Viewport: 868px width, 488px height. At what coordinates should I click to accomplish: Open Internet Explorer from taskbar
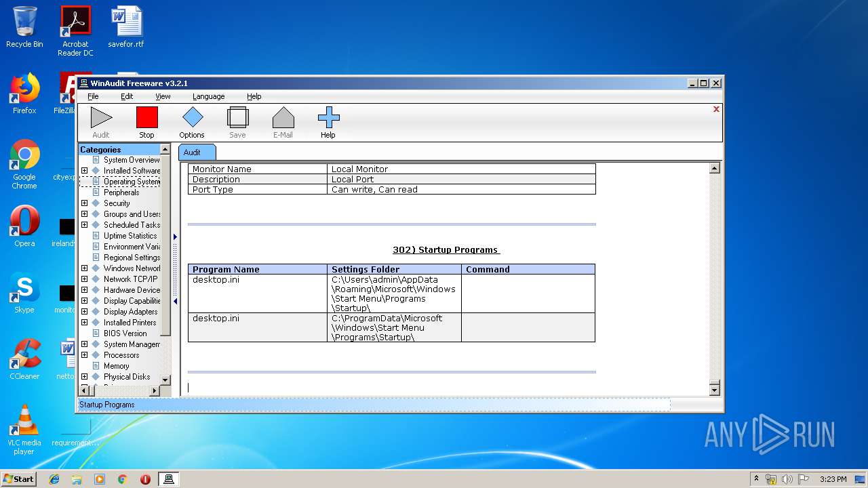coord(54,479)
